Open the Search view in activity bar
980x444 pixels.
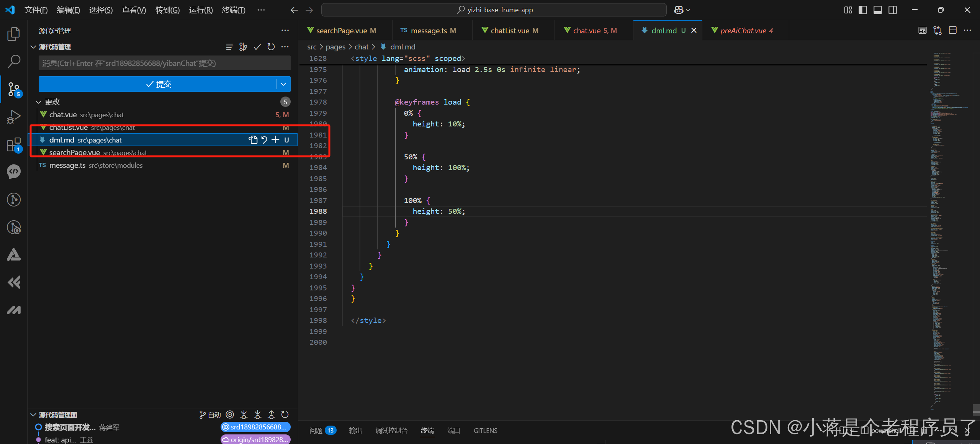point(14,61)
